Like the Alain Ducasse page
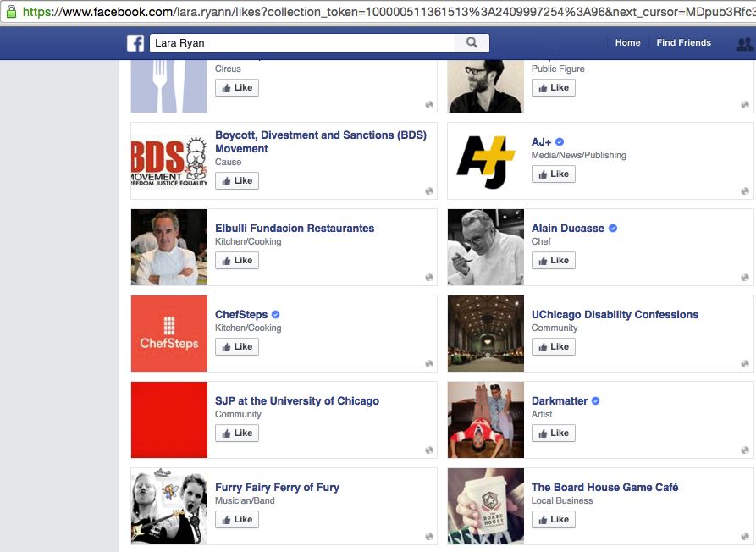Screen dimensions: 756x552 554,261
